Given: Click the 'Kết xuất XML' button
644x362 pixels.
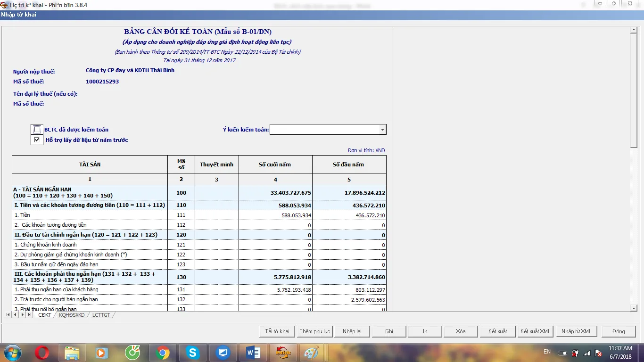Looking at the screenshot, I should 536,331.
